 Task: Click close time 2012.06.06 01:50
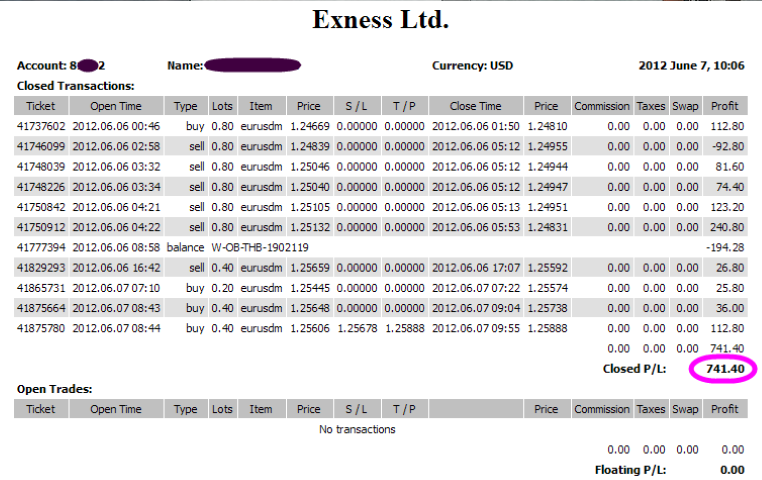(x=476, y=126)
